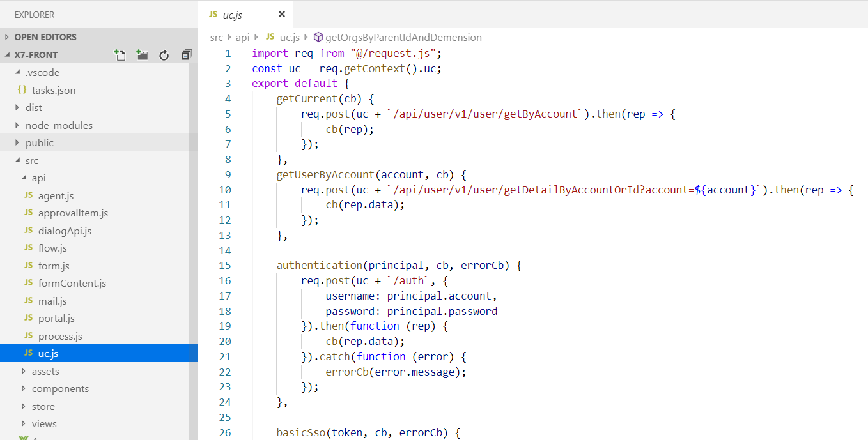This screenshot has height=440, width=868.
Task: Click the JSON braces icon beside tasks.json
Action: click(x=22, y=90)
